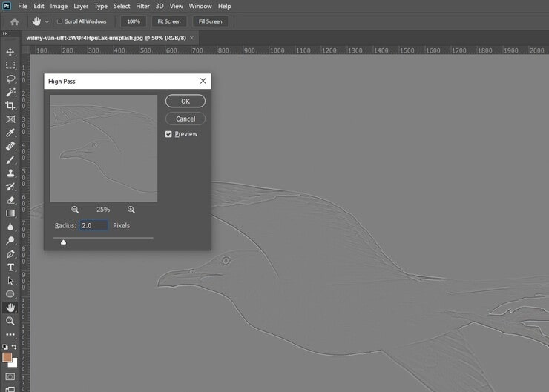Open the foreground color swatch
This screenshot has height=392, width=549.
pos(7,358)
